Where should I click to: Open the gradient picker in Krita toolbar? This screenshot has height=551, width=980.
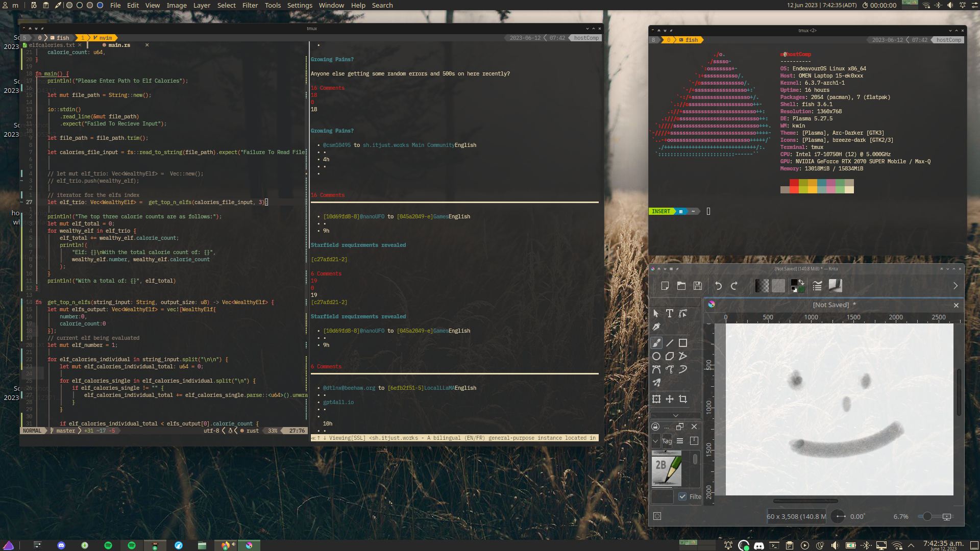[762, 286]
